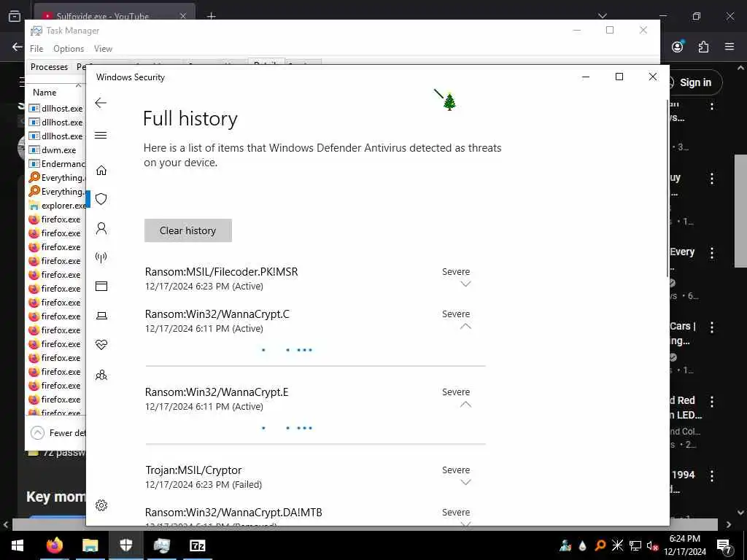
Task: Collapse Ransom:Win32/WannaCrypt.C details
Action: tap(465, 326)
